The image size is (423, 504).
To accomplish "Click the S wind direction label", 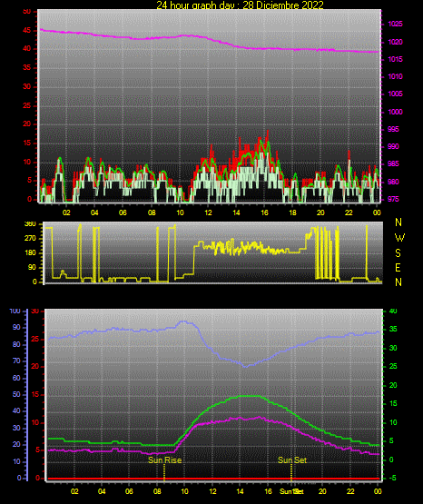I will tap(398, 253).
